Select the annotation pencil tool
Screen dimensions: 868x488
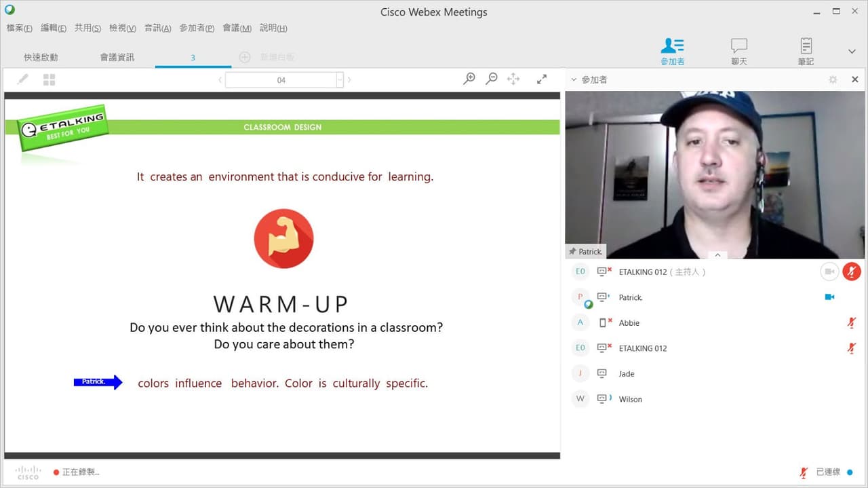pyautogui.click(x=22, y=79)
